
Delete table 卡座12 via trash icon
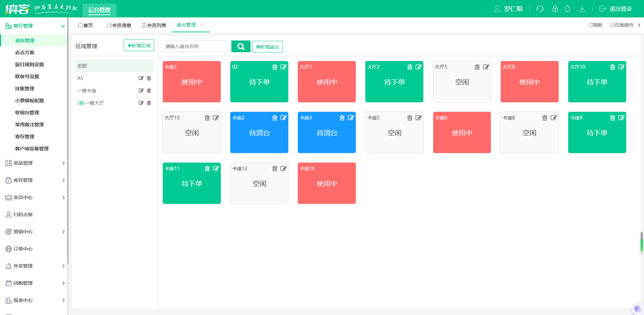point(275,168)
